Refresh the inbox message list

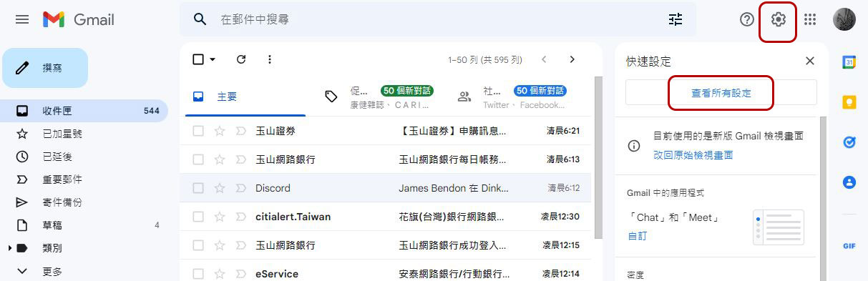[241, 59]
